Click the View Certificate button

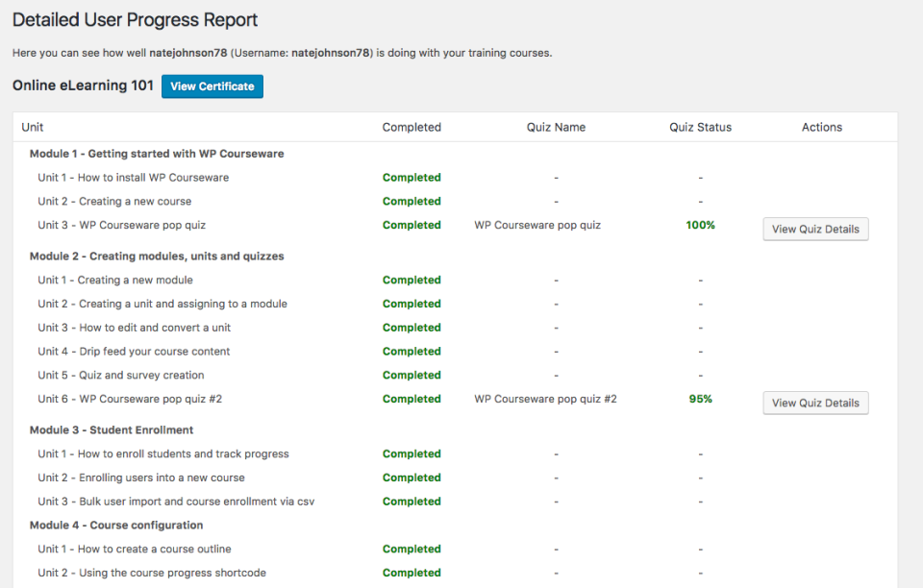pos(212,86)
